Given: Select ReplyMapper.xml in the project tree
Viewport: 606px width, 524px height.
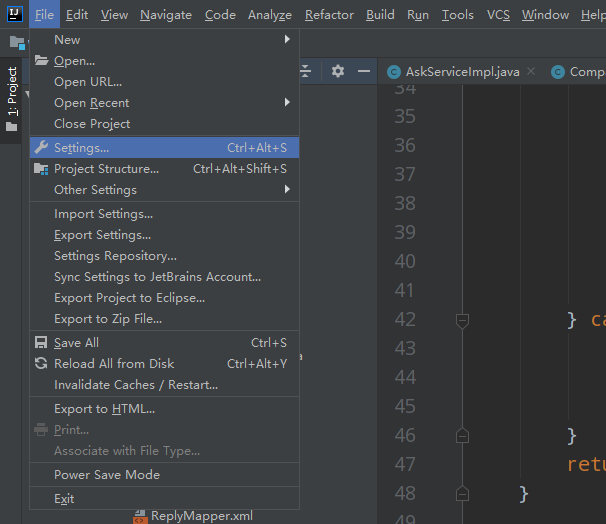Looking at the screenshot, I should pyautogui.click(x=201, y=516).
